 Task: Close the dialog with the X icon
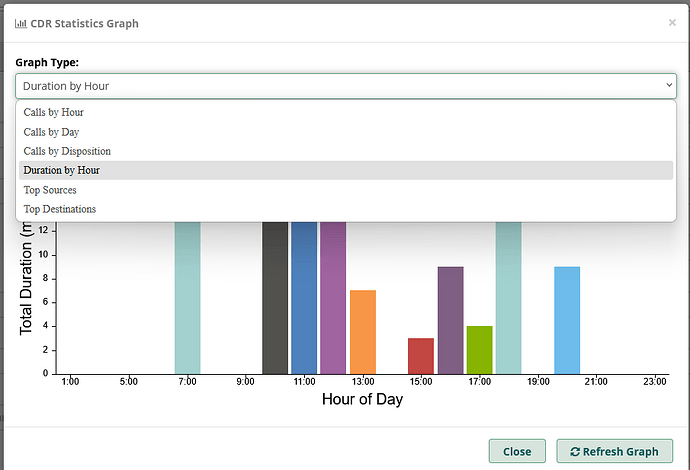(x=672, y=22)
